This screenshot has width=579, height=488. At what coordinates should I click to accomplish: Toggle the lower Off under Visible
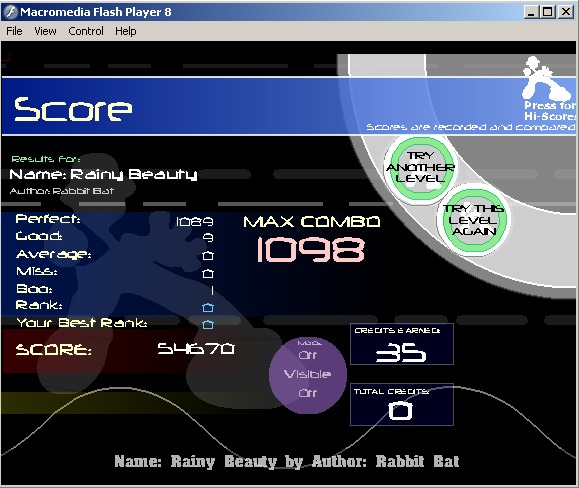(x=308, y=393)
